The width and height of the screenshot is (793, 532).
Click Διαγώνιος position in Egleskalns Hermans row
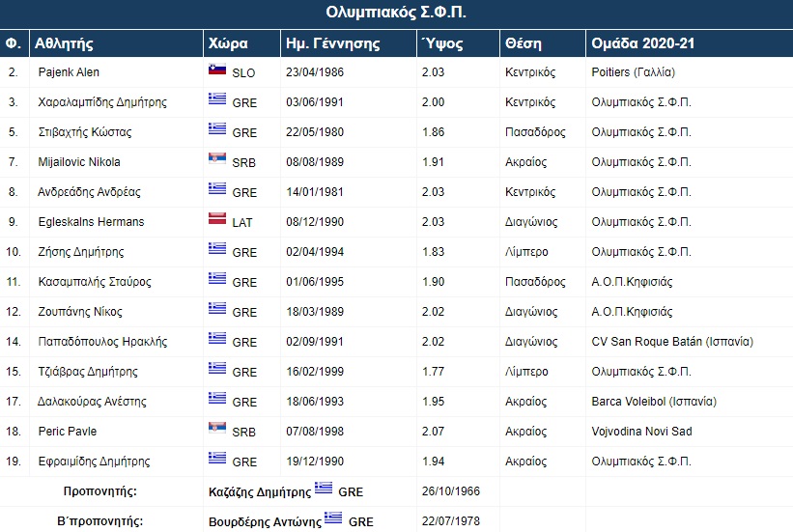click(x=531, y=221)
